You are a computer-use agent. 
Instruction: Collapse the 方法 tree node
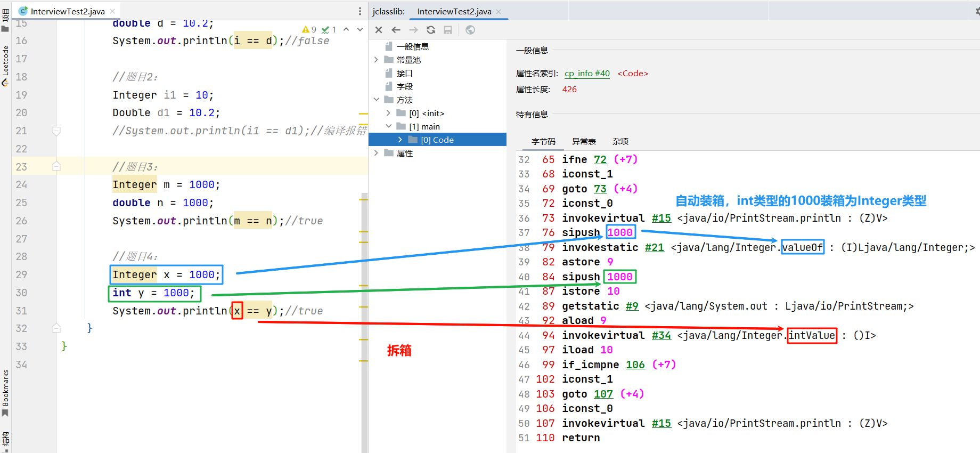click(376, 100)
